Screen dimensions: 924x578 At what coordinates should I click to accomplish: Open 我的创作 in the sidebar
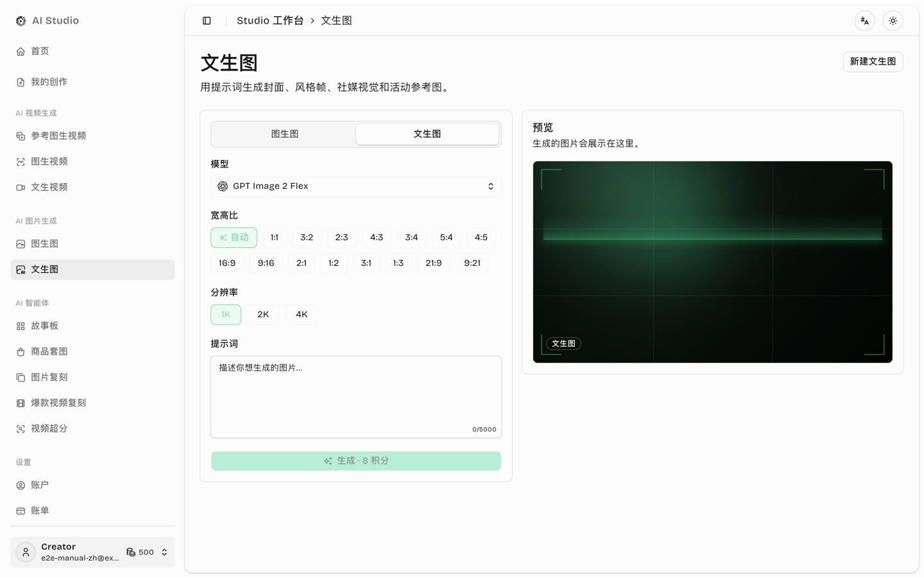(92, 82)
